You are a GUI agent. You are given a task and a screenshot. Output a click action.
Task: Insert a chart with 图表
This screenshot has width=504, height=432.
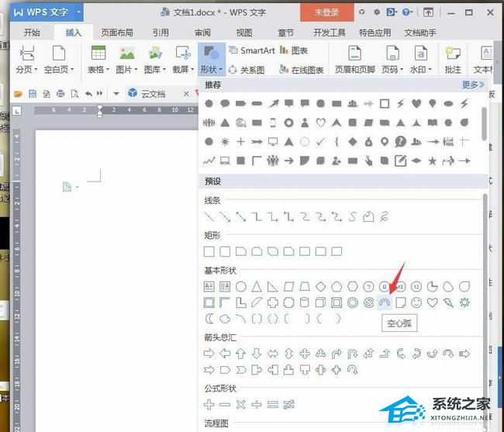point(294,50)
